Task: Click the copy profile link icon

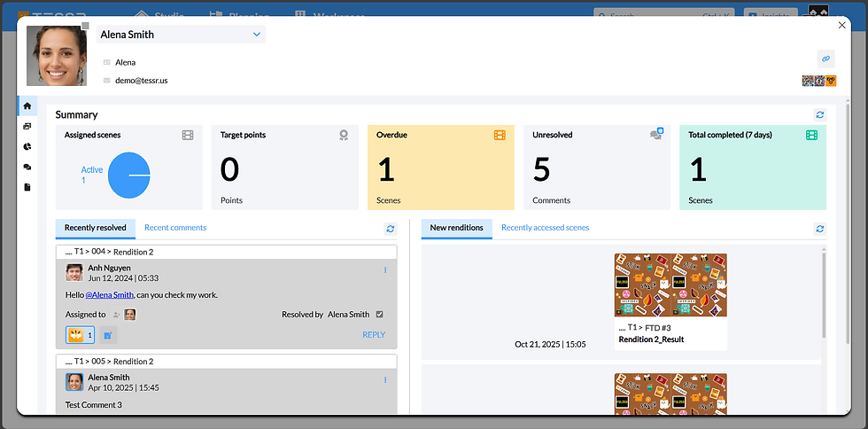Action: [x=825, y=58]
